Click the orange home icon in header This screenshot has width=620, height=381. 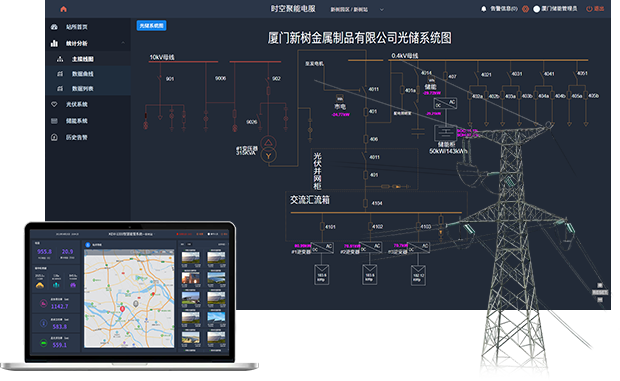click(x=64, y=9)
